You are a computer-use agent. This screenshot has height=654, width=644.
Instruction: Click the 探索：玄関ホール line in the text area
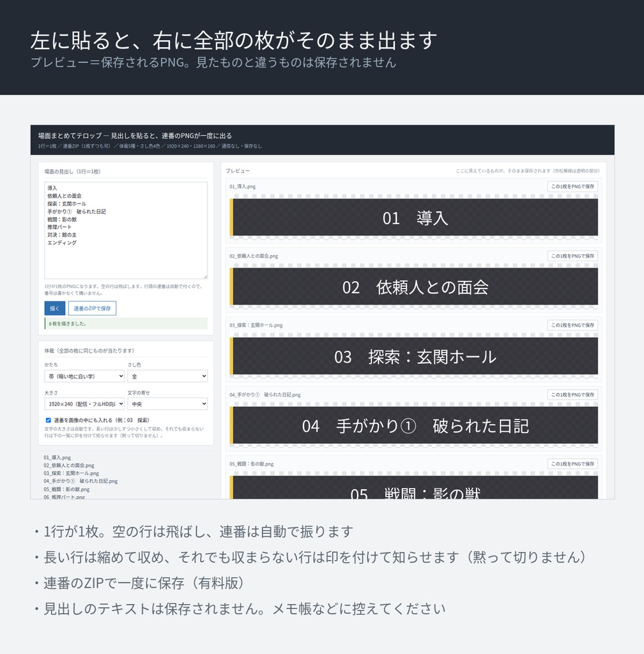(x=66, y=204)
